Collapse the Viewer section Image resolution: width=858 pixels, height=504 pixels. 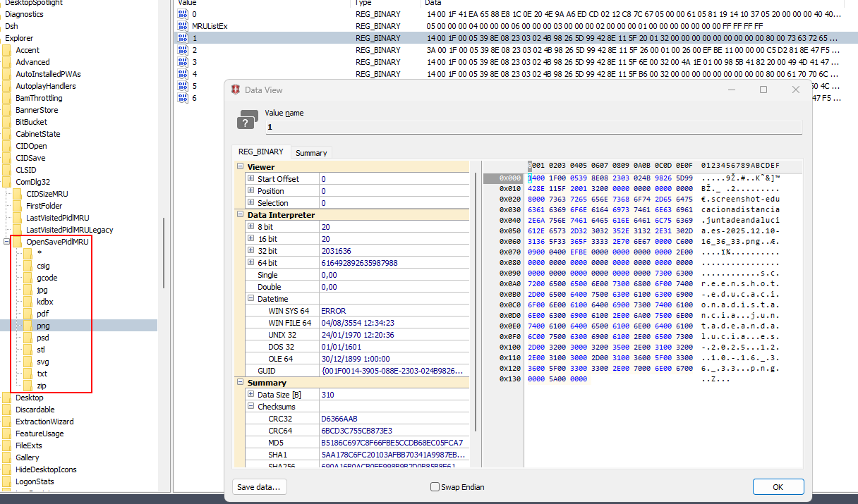[240, 167]
